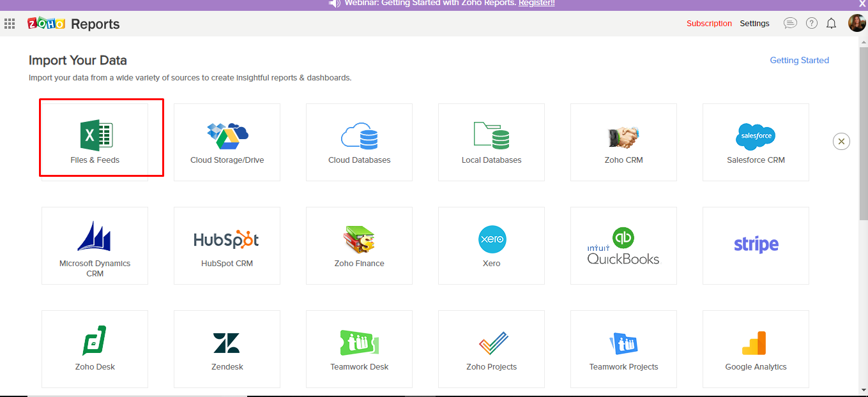Click the Register link in webinar banner
The height and width of the screenshot is (397, 868).
(537, 3)
